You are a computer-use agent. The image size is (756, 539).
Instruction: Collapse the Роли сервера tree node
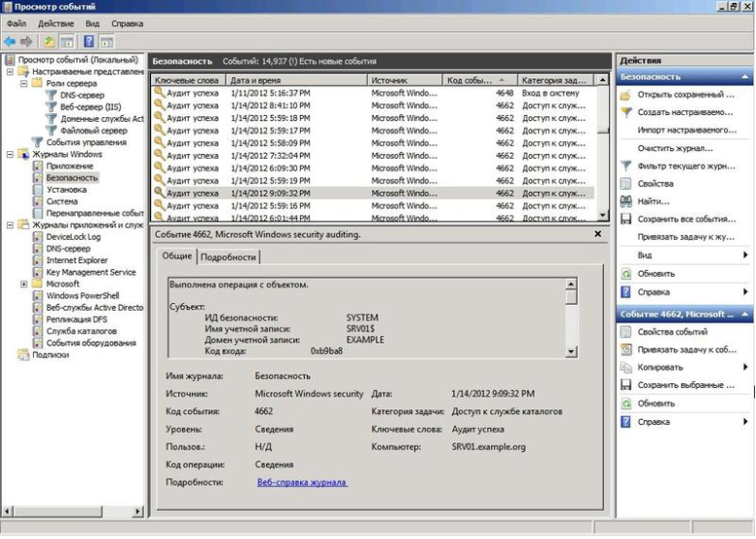23,83
